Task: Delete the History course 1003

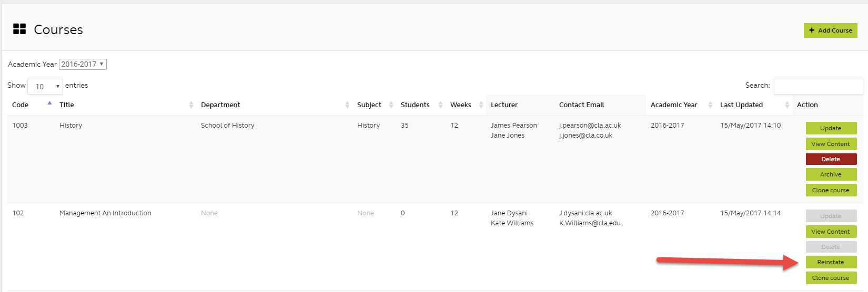Action: [831, 159]
